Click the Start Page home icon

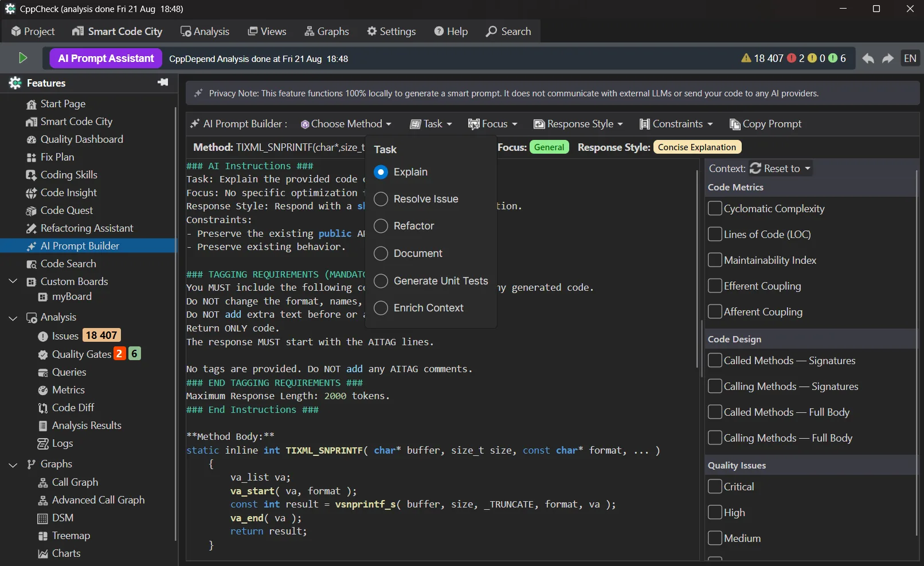coord(32,104)
